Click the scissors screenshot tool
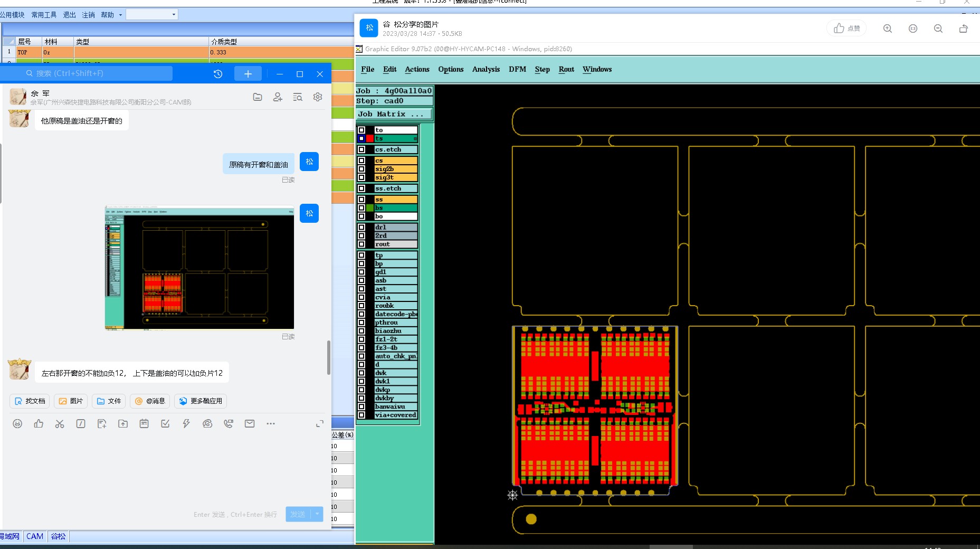The height and width of the screenshot is (549, 980). (60, 424)
